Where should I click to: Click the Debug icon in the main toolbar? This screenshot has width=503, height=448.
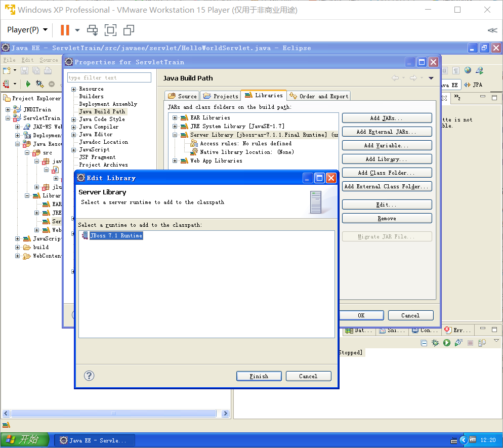pyautogui.click(x=39, y=84)
